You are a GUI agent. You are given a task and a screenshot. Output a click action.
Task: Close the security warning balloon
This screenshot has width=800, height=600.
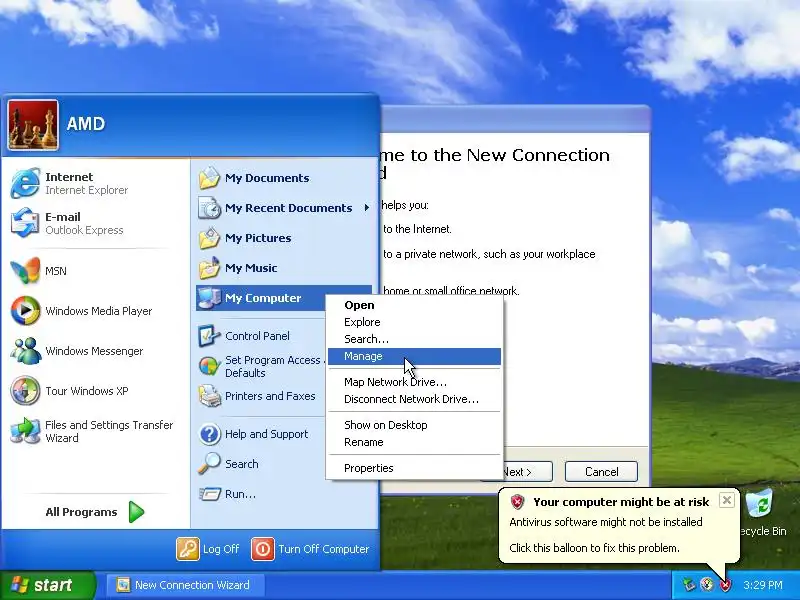tap(727, 500)
